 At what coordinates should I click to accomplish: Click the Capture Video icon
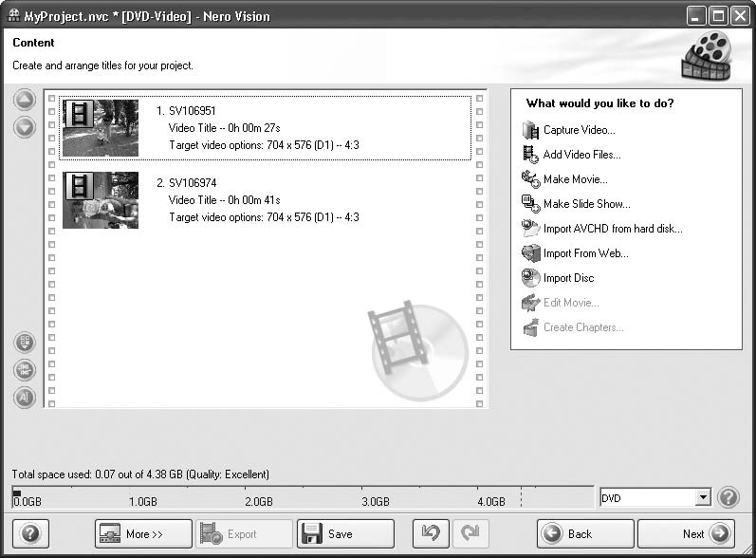(x=529, y=130)
